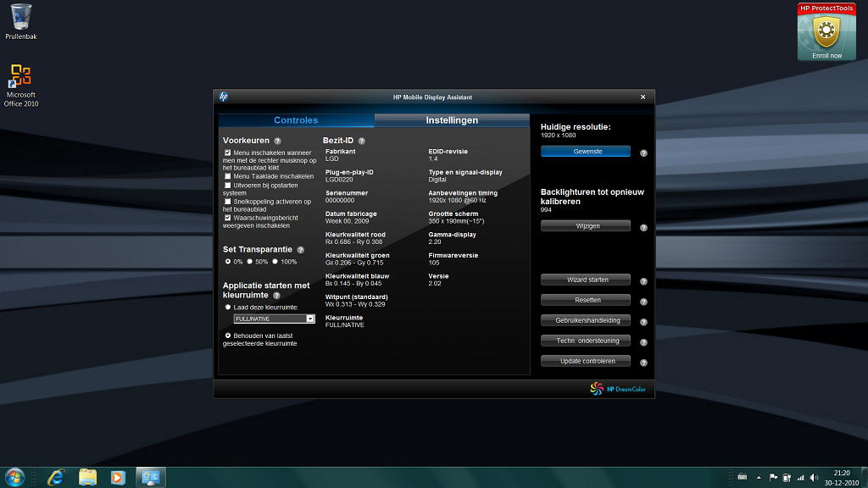The image size is (868, 488).
Task: Click the HP Mobile Display Assistant taskbar icon
Action: coord(151,477)
